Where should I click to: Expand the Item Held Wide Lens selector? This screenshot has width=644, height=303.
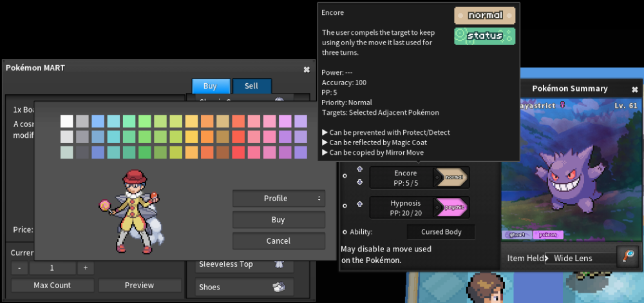[x=580, y=258]
